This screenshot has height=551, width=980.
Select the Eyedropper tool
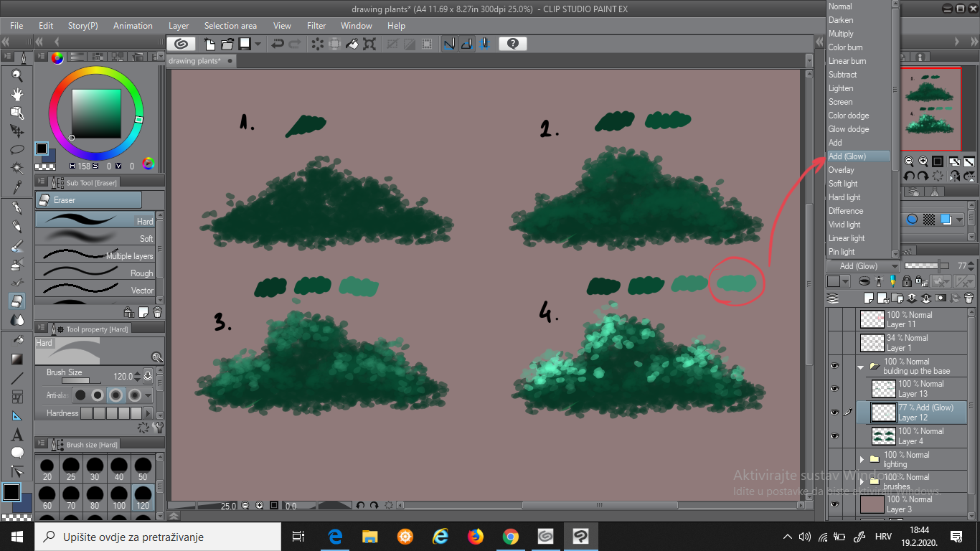[x=17, y=187]
